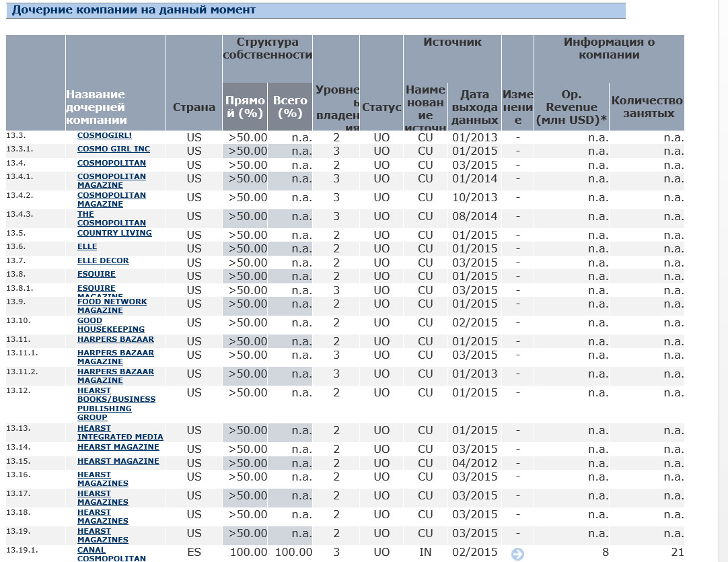Open the COSMOGIRL! company link

[104, 135]
